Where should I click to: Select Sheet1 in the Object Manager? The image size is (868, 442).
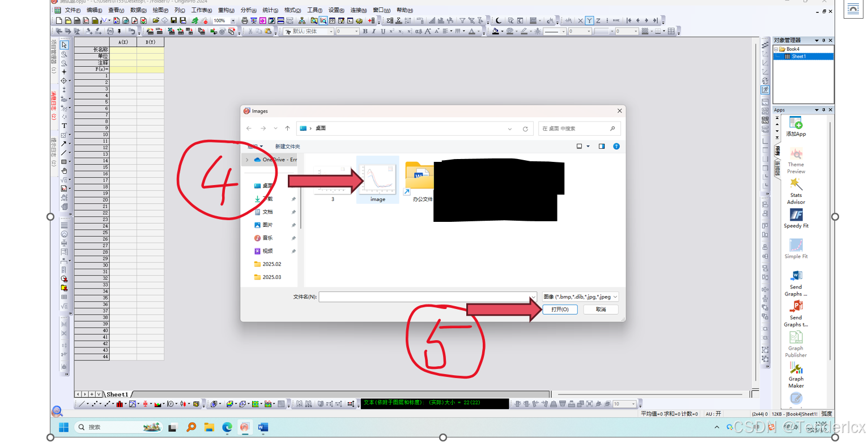tap(798, 56)
